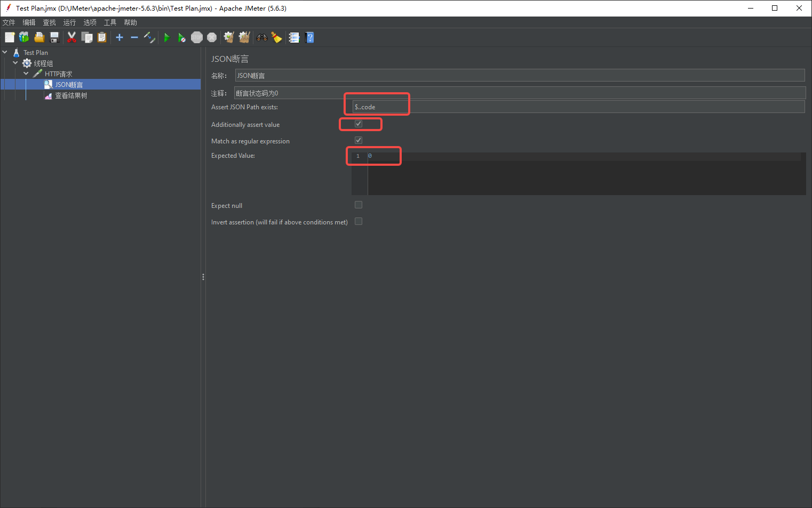Image resolution: width=812 pixels, height=508 pixels.
Task: Click the Assert JSON Path exists field
Action: coord(579,107)
